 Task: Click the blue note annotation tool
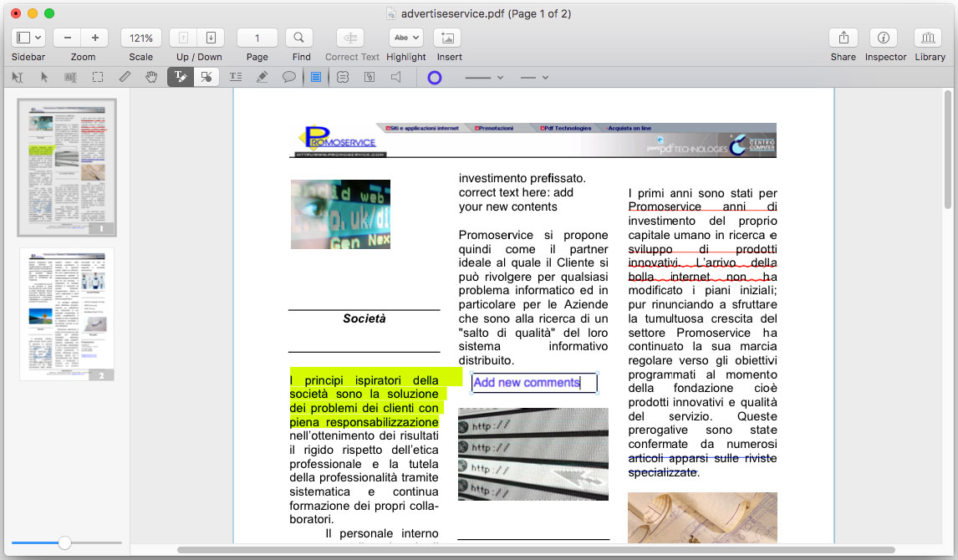[x=316, y=77]
